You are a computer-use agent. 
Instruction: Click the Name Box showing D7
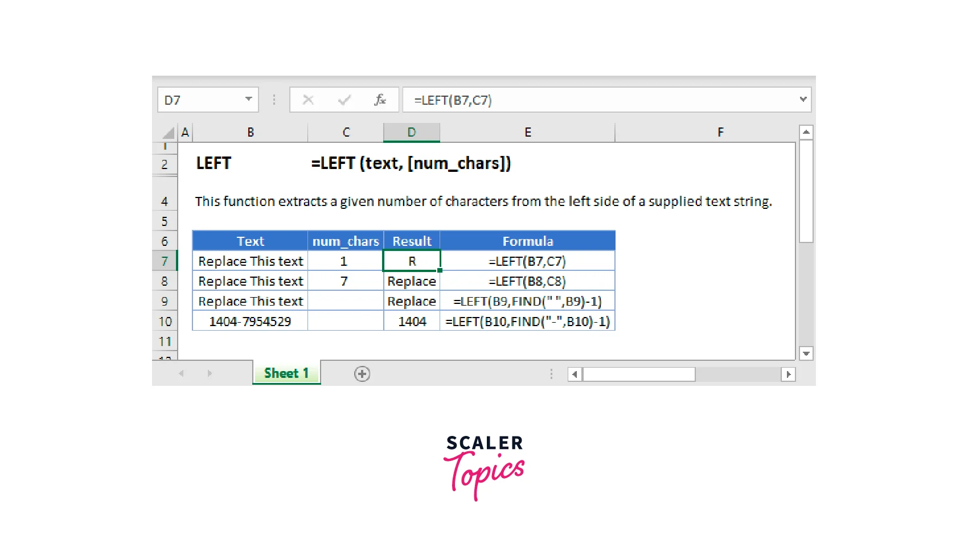pyautogui.click(x=199, y=100)
